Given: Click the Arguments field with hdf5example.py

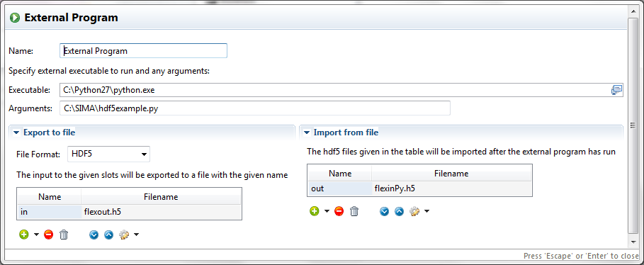Looking at the screenshot, I should coord(254,108).
